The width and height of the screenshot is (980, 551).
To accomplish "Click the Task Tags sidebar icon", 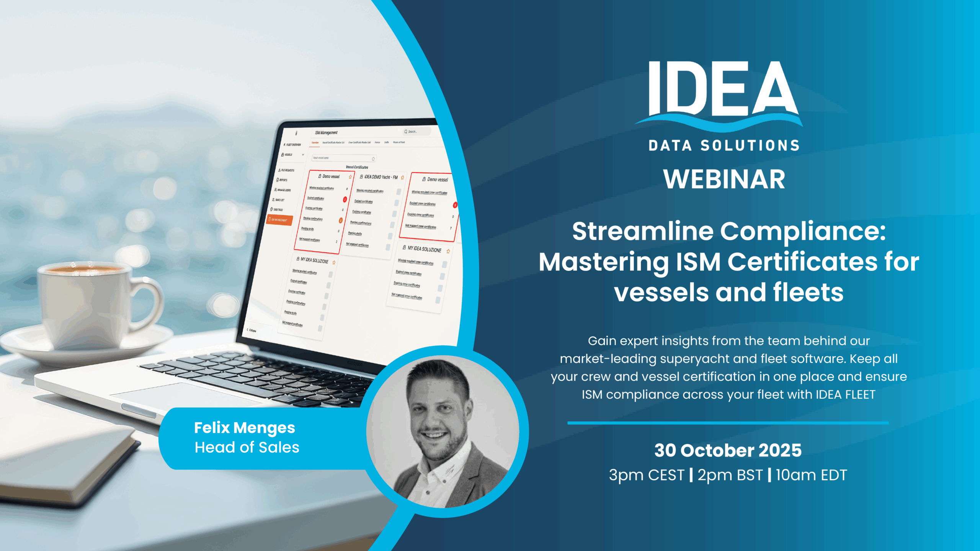I will (x=271, y=209).
